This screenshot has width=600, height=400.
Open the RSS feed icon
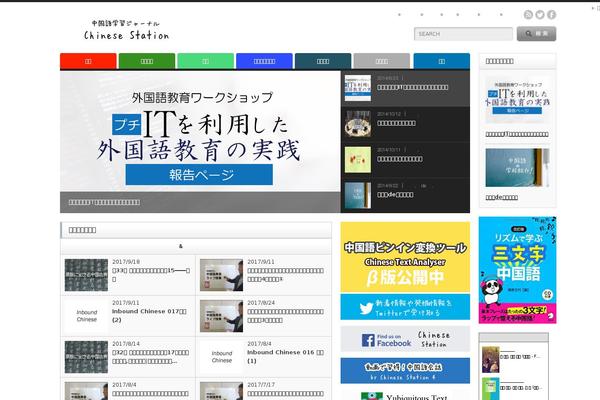(528, 15)
